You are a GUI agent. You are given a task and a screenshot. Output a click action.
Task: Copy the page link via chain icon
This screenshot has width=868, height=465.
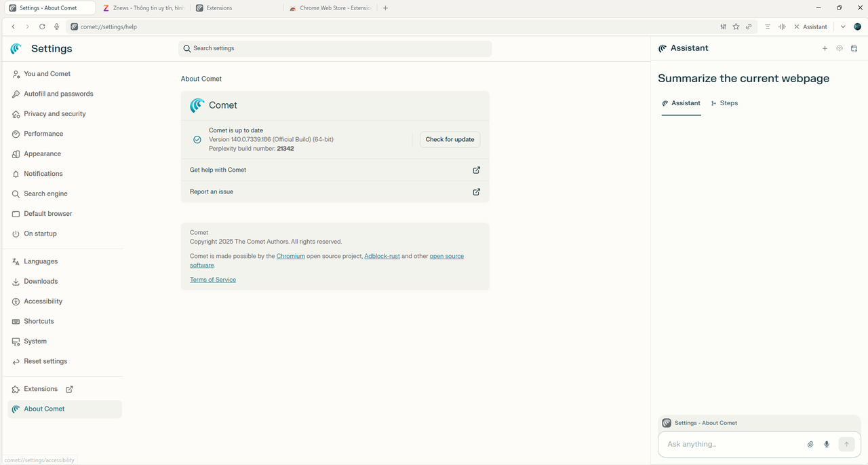point(749,26)
